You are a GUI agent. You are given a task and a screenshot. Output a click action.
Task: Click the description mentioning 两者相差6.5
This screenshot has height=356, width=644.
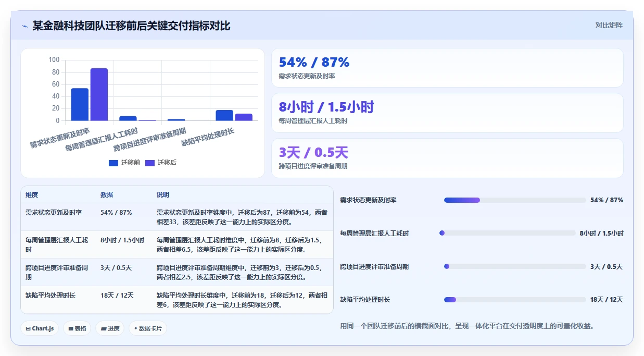(x=242, y=245)
